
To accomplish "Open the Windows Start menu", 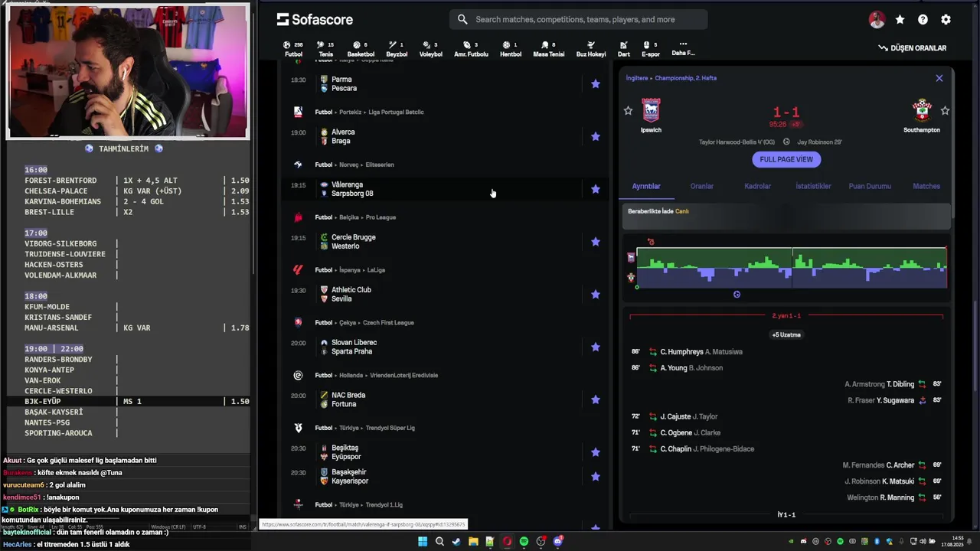I will point(423,542).
